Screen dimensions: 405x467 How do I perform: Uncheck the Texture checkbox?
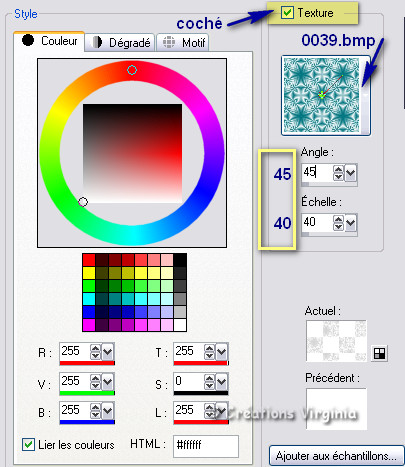click(x=287, y=13)
